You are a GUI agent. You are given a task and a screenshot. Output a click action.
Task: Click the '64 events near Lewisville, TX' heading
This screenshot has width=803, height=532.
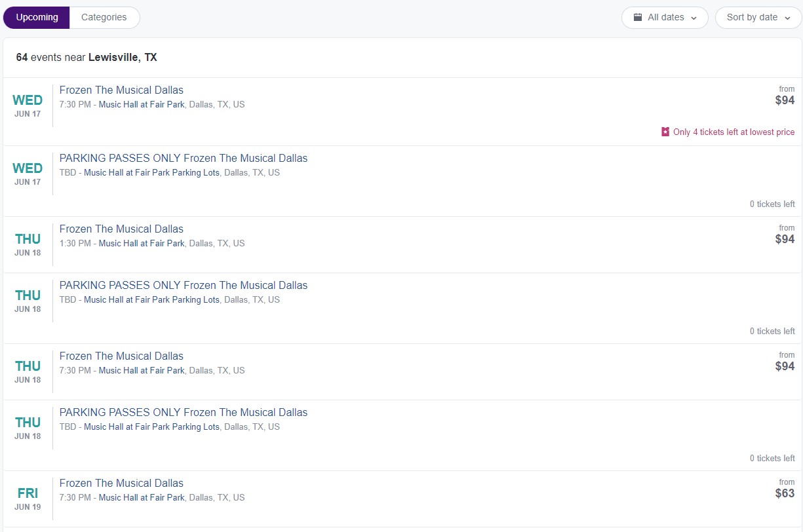pos(87,57)
